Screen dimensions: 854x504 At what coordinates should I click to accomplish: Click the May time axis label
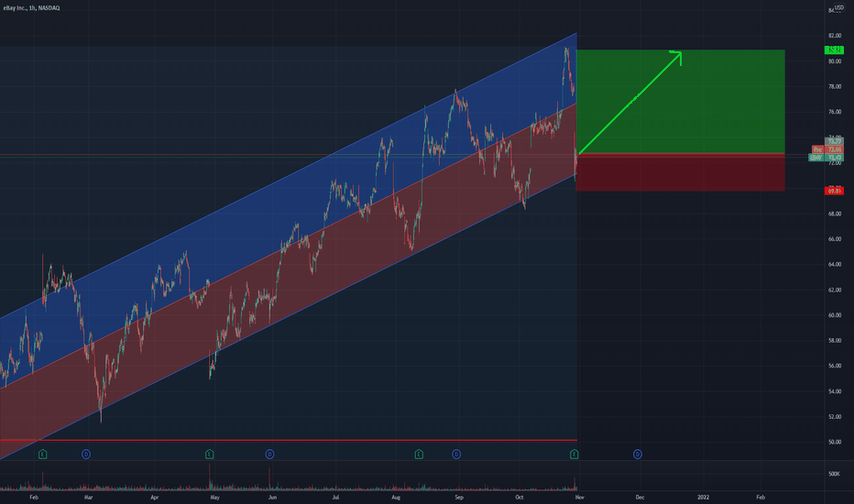[214, 497]
